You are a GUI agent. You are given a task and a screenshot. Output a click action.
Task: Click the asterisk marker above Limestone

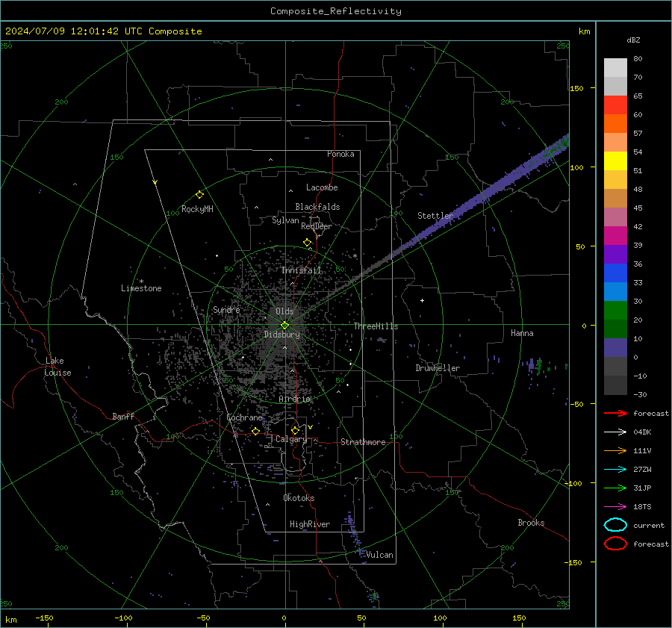click(141, 282)
